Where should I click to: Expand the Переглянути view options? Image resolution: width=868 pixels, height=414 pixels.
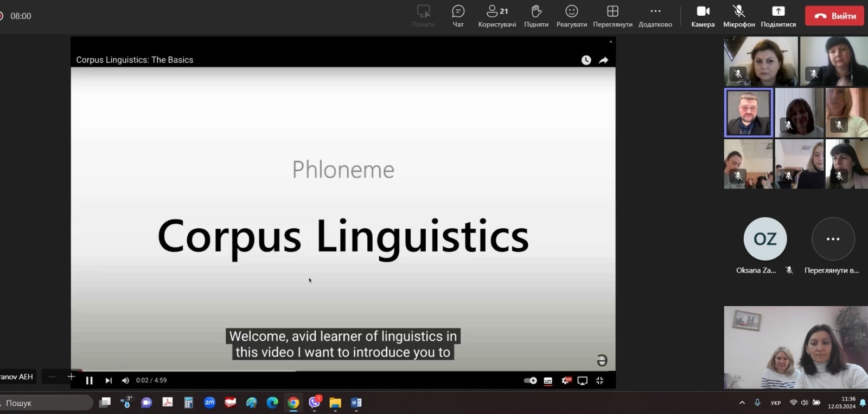tap(612, 15)
